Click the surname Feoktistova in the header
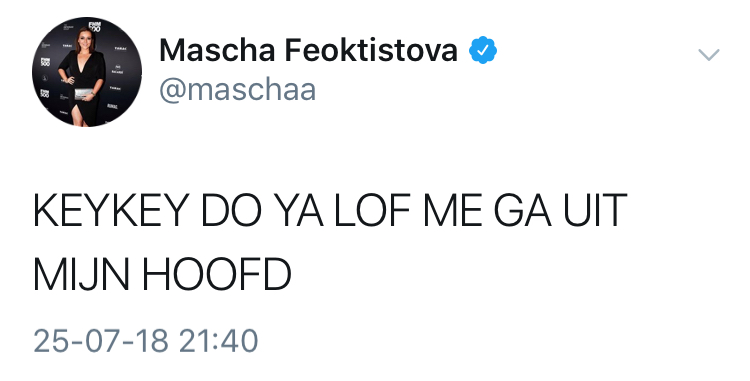Image resolution: width=750 pixels, height=381 pixels. click(x=371, y=50)
